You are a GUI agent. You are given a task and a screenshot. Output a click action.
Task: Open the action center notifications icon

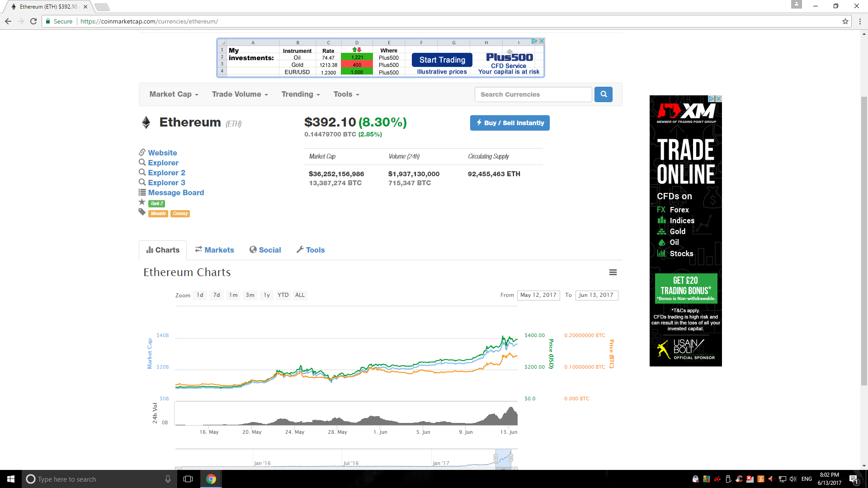(854, 479)
